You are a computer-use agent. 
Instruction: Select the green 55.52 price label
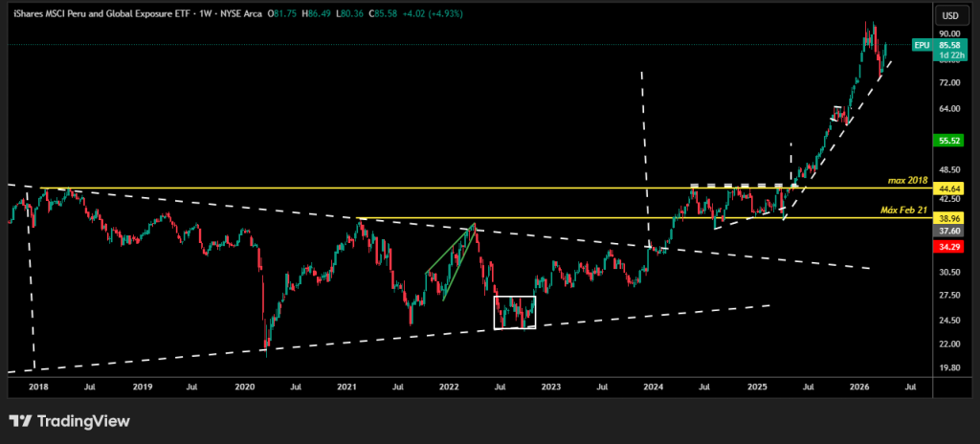(x=949, y=141)
